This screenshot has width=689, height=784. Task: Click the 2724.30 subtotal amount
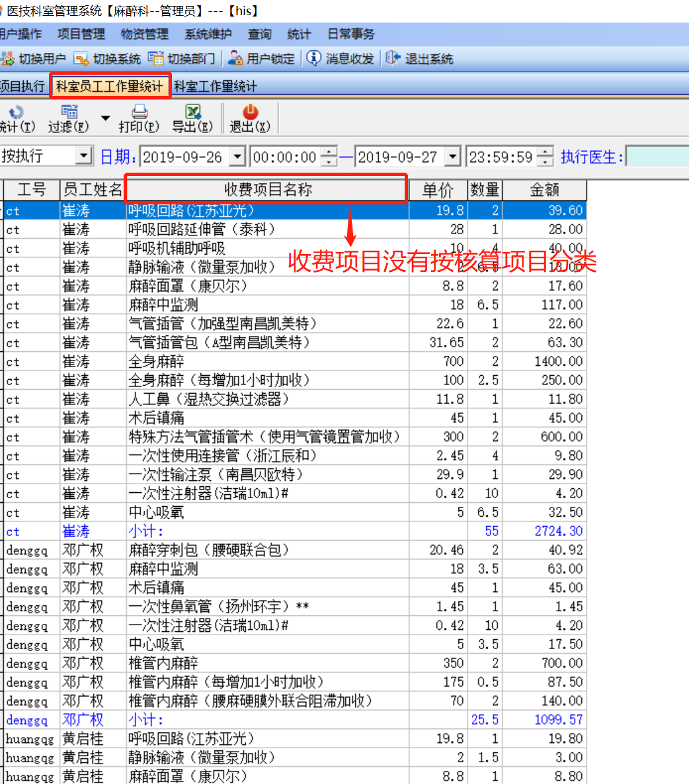pos(558,531)
